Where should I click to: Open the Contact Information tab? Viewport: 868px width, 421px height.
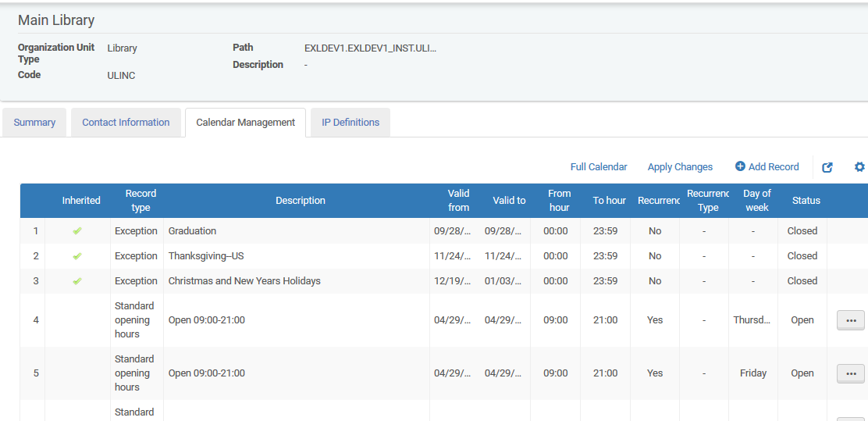coord(126,123)
